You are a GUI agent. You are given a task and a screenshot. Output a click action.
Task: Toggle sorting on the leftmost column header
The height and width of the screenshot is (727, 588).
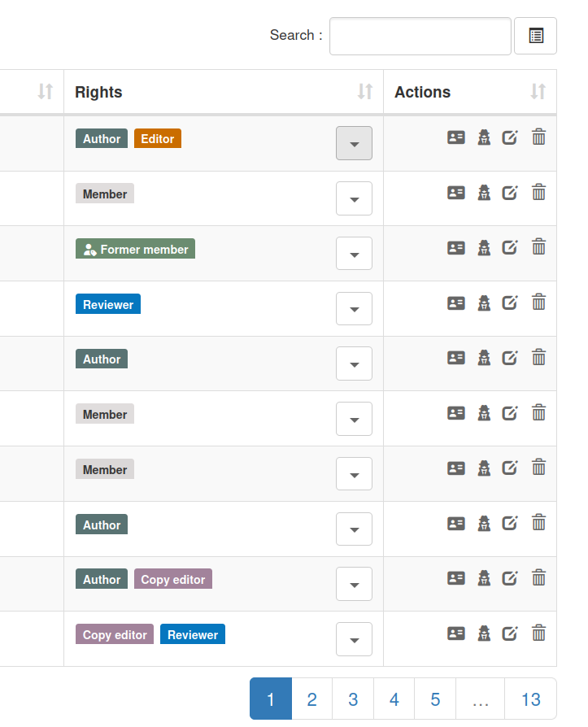46,92
